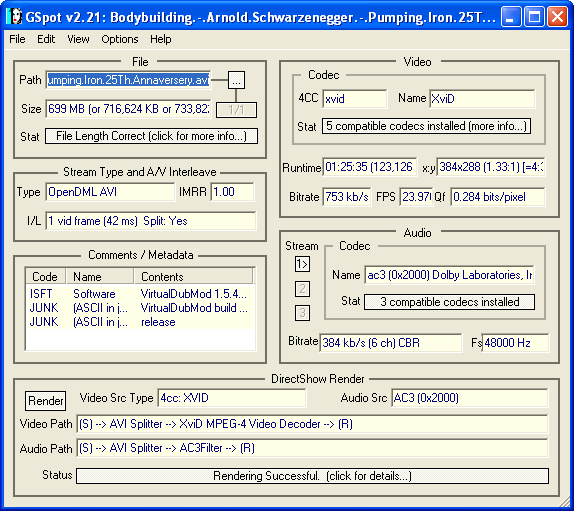Select the ISFT Software metadata row

(140, 294)
